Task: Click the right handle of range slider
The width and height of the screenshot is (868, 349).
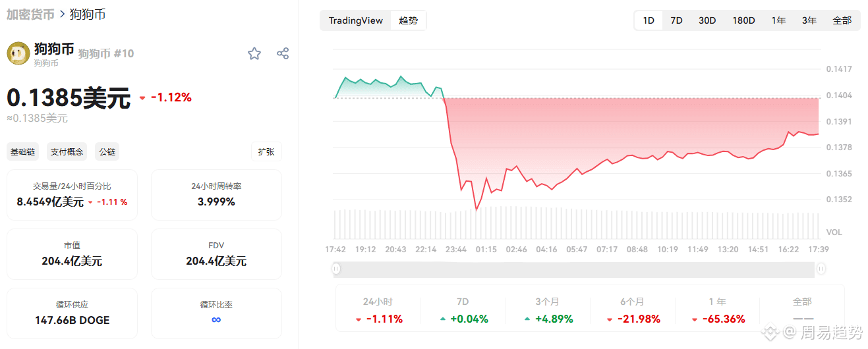Action: tap(821, 269)
